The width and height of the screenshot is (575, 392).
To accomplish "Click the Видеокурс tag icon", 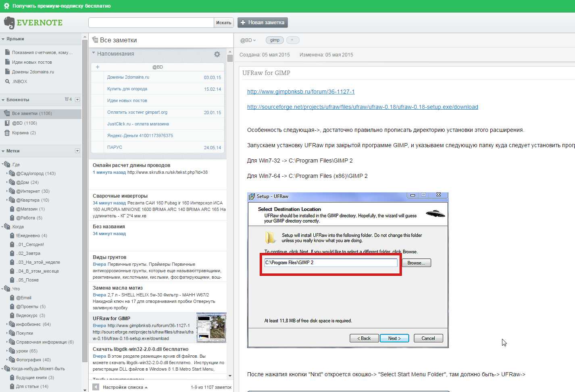I will click(x=12, y=315).
